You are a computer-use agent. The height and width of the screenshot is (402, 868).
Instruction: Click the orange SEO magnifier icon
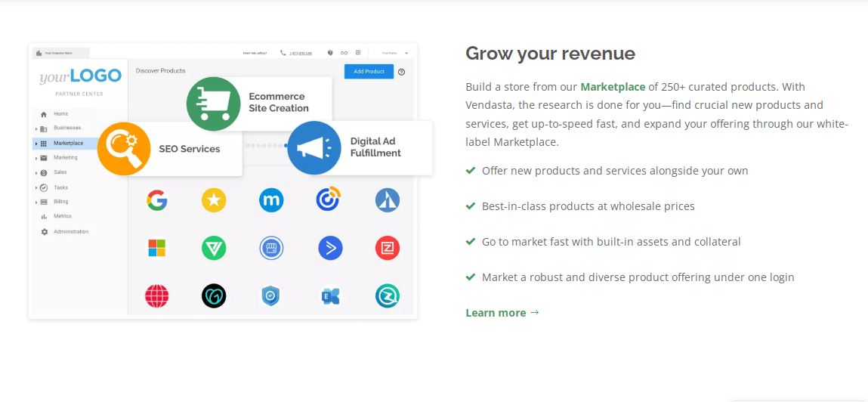tap(124, 149)
